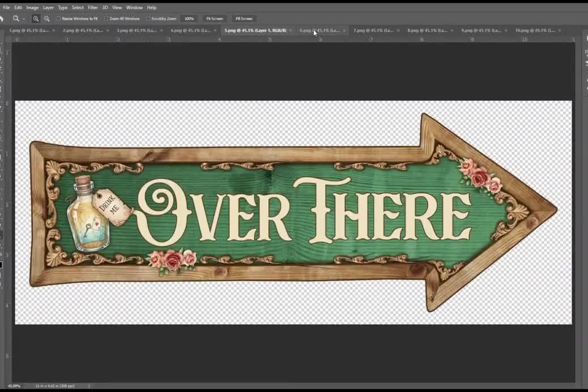The width and height of the screenshot is (588, 392).
Task: Open the View menu
Action: click(117, 7)
